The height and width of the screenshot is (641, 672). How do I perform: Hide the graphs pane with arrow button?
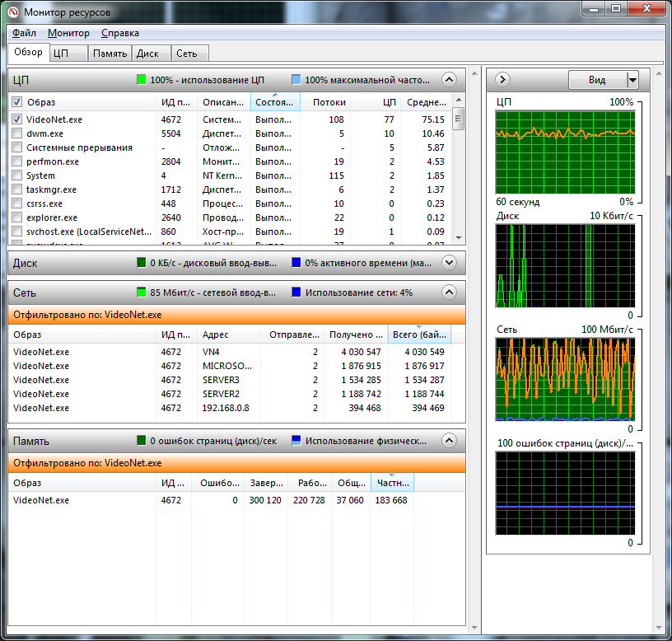[x=502, y=80]
